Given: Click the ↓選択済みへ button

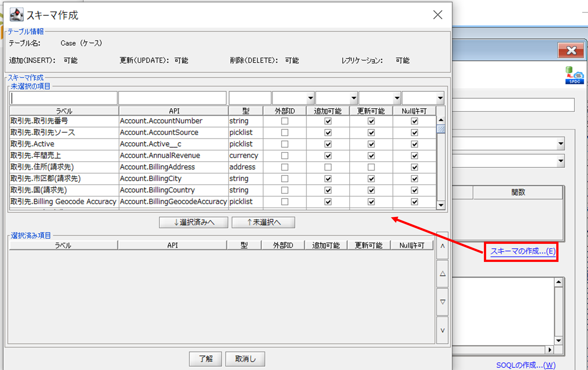Looking at the screenshot, I should [x=194, y=222].
